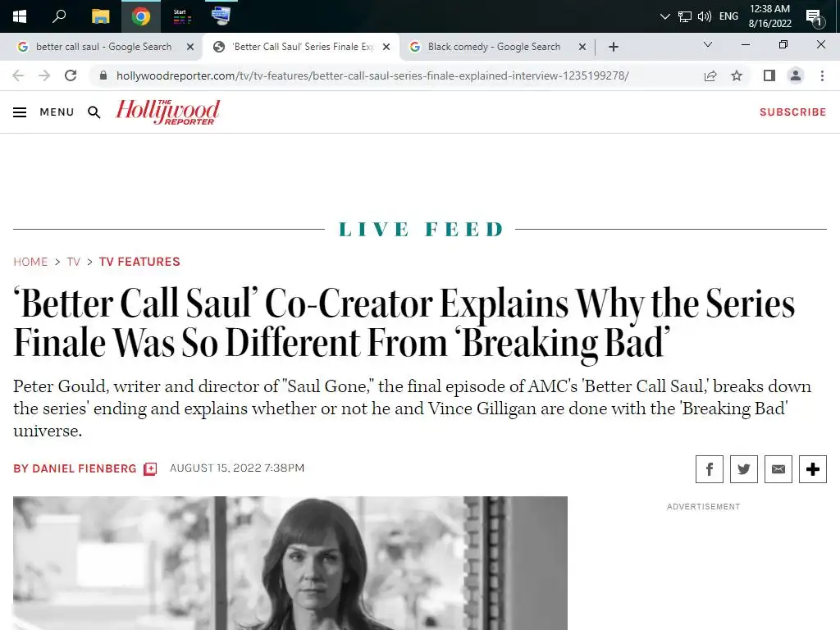
Task: Show more share options plus icon
Action: 813,469
